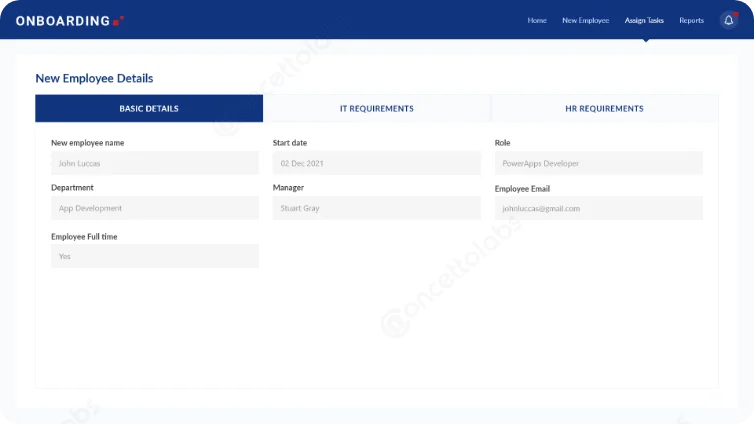Select the Start date field
Viewport: 754px width, 424px height.
(376, 163)
